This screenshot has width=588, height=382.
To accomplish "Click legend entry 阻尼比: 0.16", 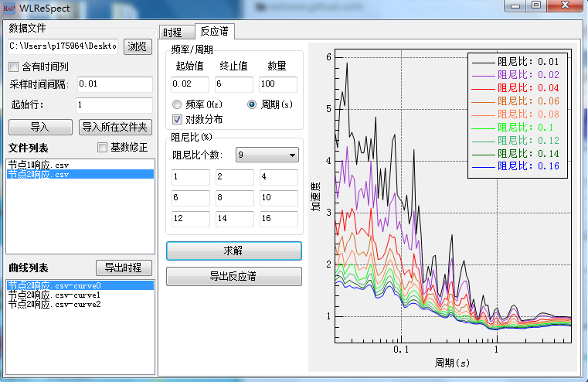I will point(515,166).
